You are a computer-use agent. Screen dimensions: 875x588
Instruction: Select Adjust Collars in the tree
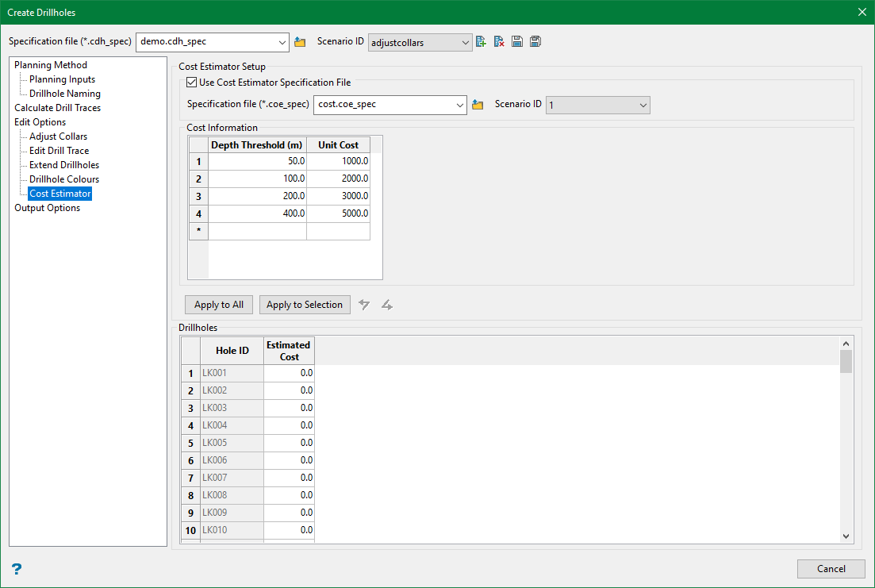pyautogui.click(x=58, y=136)
